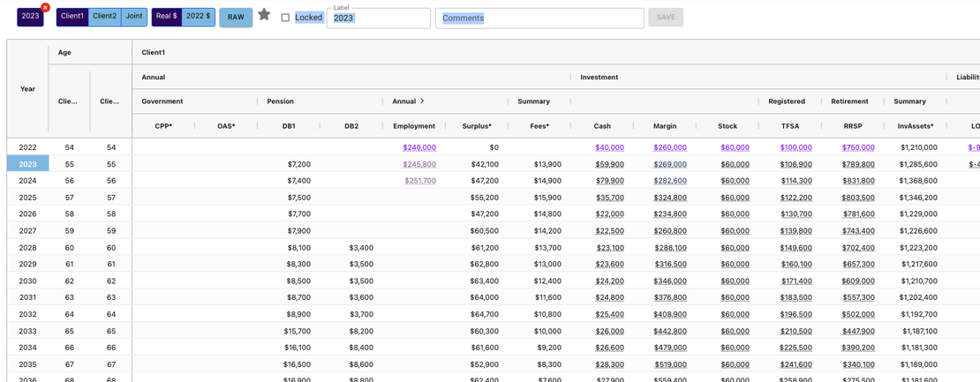Click the Comments text field

[x=539, y=19]
